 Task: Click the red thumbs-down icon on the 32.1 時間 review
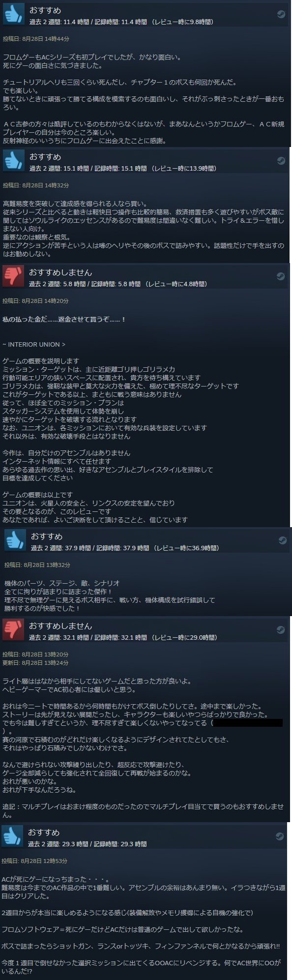tap(13, 629)
